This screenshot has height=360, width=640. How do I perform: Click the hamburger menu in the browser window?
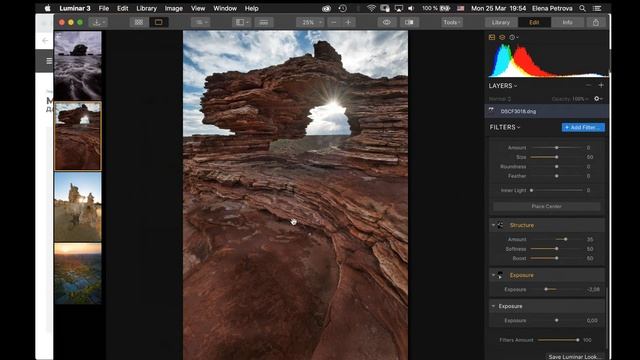(x=49, y=61)
